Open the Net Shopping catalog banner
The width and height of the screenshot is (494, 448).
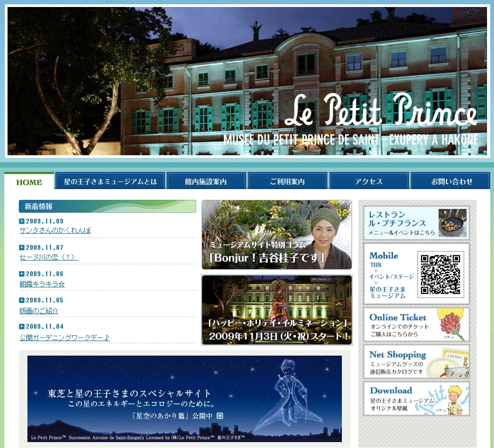pyautogui.click(x=417, y=362)
